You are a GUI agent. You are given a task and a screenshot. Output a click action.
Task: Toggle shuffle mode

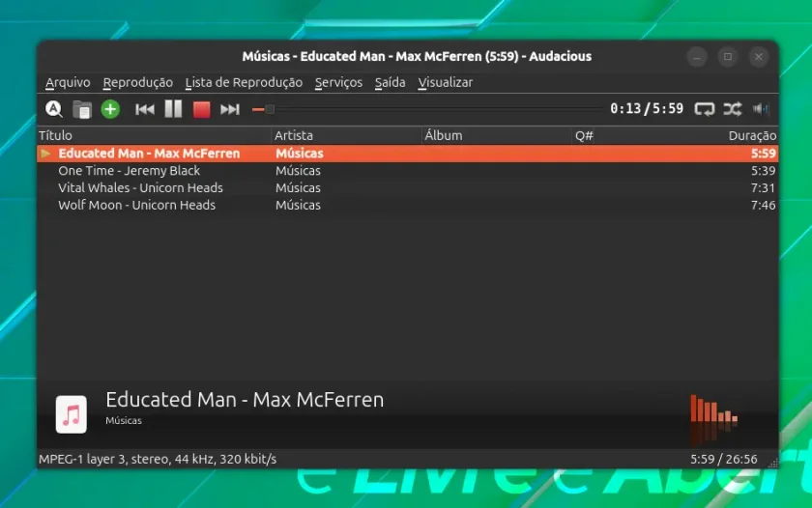733,109
